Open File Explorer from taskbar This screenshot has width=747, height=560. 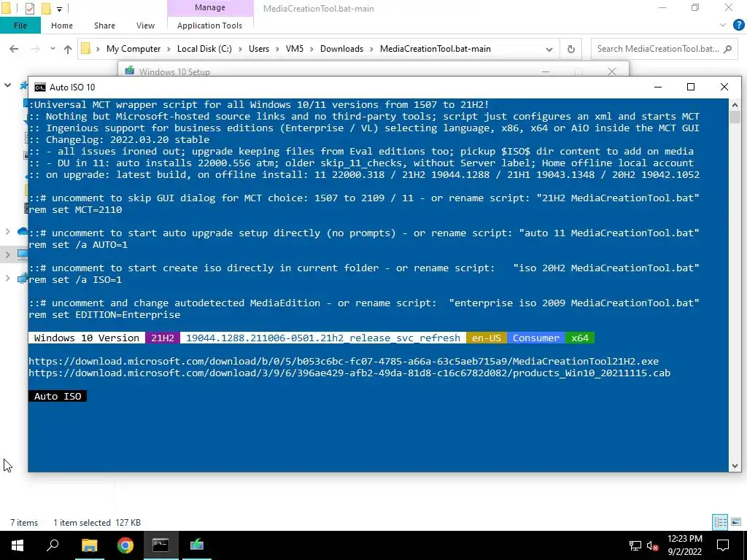tap(89, 545)
